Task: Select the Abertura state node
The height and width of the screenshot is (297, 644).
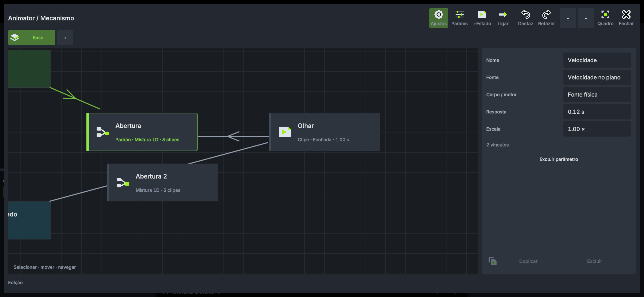Action: click(x=142, y=132)
